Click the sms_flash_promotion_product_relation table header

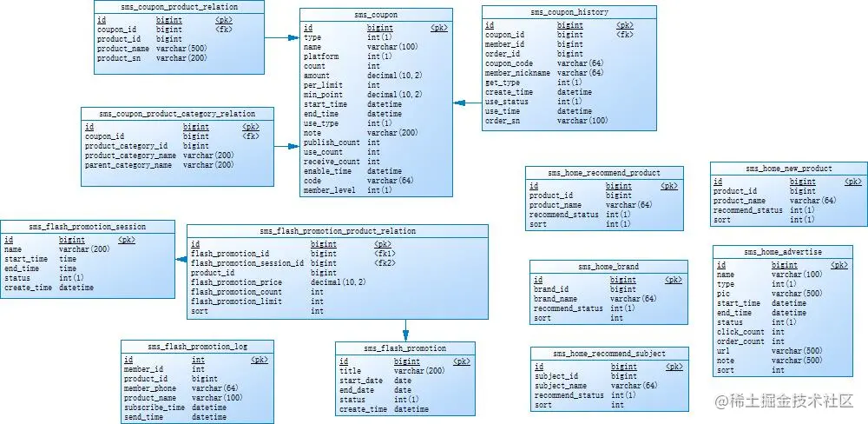338,231
